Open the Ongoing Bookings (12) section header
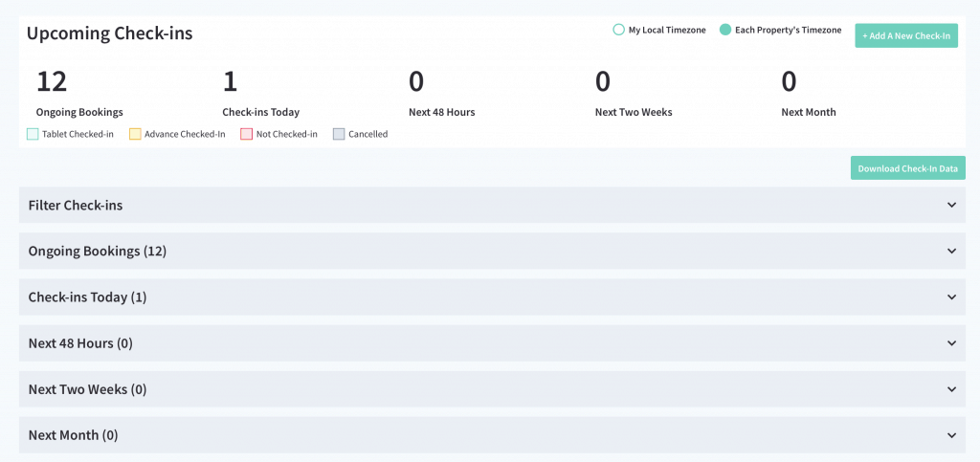 (x=98, y=251)
